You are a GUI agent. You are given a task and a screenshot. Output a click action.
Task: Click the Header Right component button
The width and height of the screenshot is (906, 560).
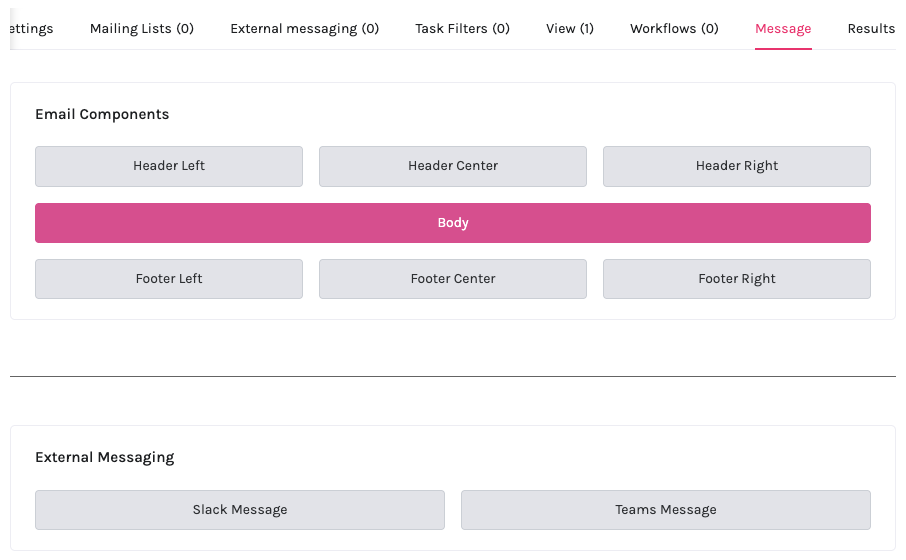pos(737,166)
